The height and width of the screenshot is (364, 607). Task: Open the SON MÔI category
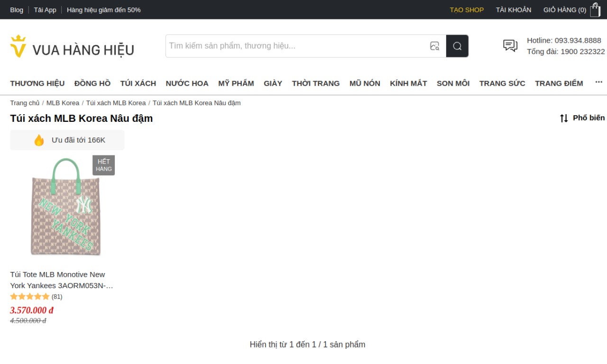click(x=453, y=83)
